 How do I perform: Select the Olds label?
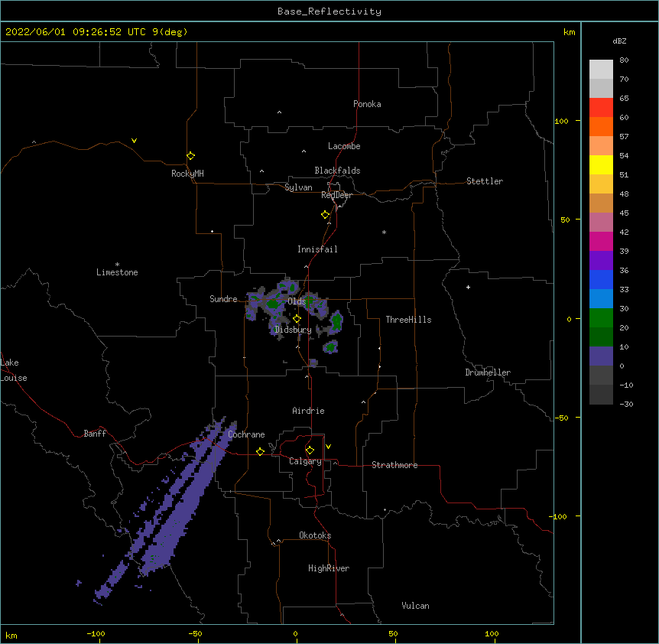pyautogui.click(x=297, y=301)
